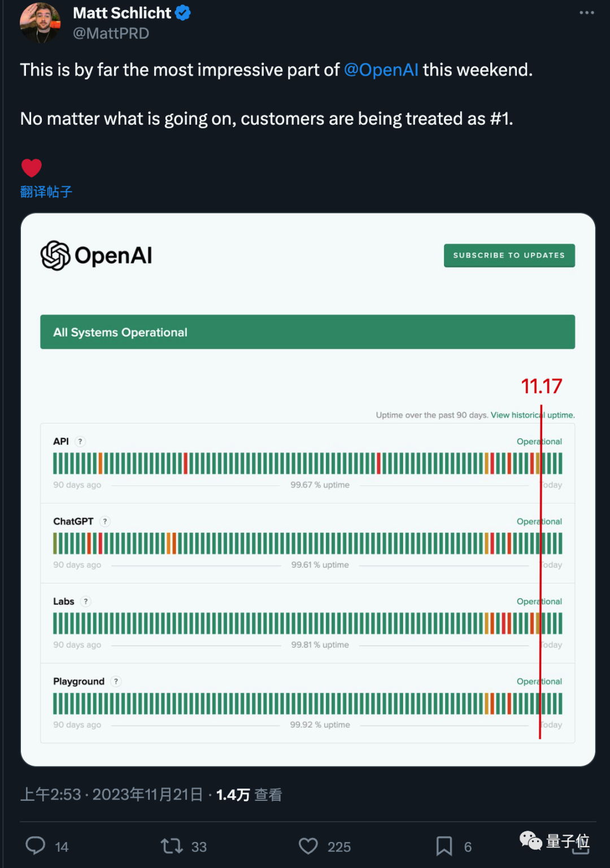Click the ChatGPT help question mark
This screenshot has height=868, width=610.
click(105, 521)
